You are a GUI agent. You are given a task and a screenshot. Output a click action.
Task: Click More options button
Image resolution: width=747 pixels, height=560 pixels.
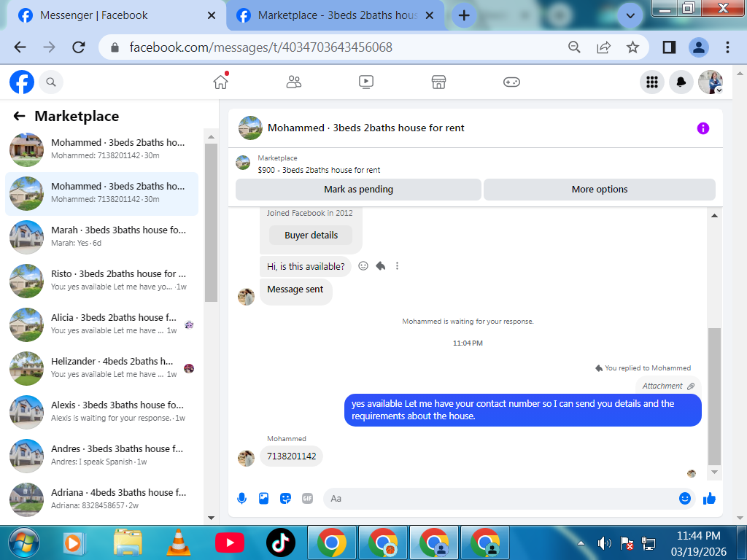click(600, 189)
